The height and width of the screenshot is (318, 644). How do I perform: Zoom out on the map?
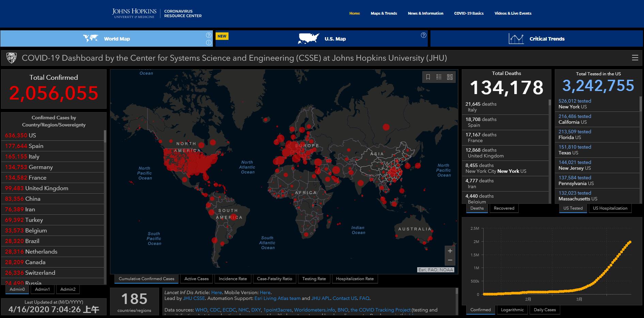tap(450, 260)
